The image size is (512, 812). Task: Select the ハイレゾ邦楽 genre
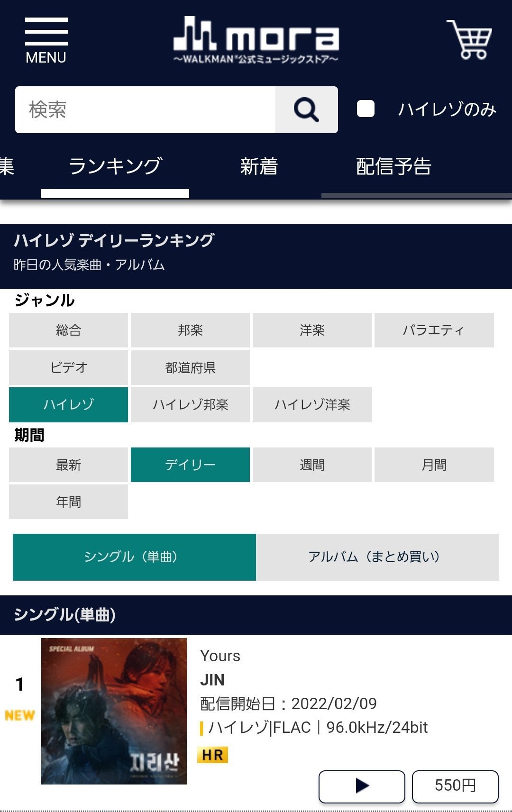tap(190, 404)
